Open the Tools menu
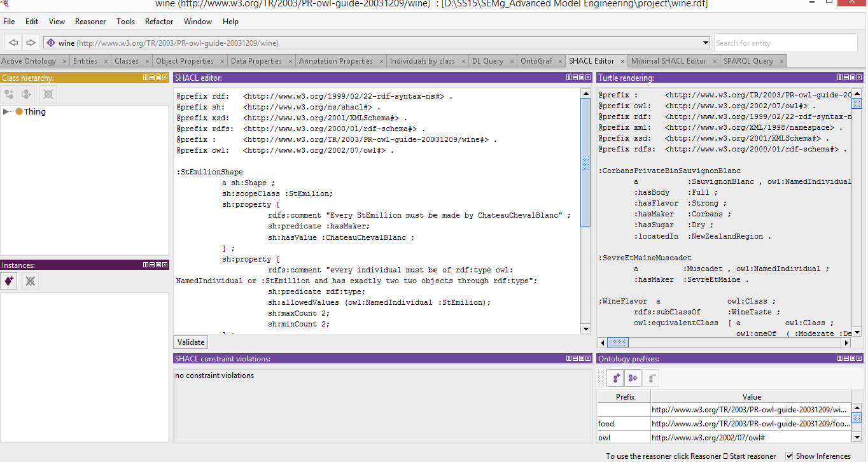868x462 pixels. (x=125, y=22)
